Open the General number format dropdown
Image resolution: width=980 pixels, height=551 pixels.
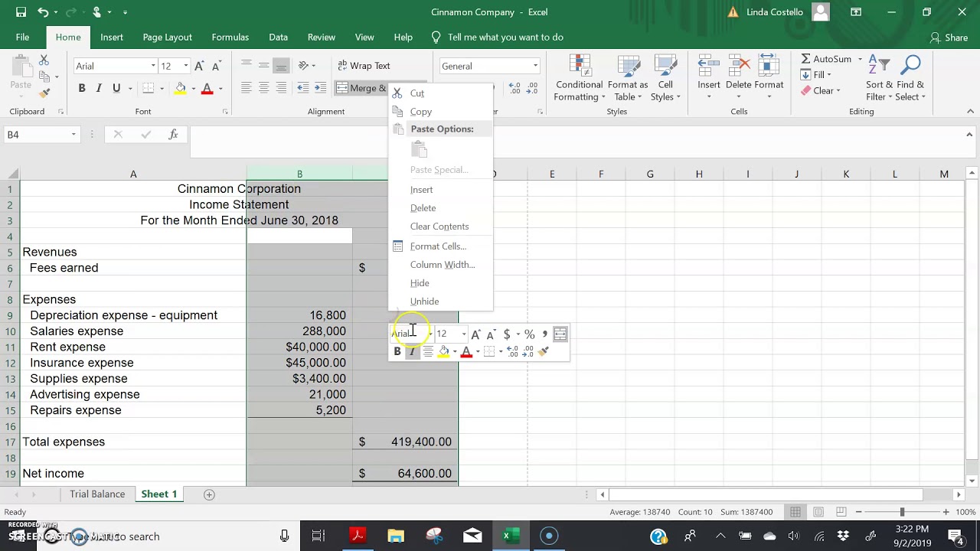pyautogui.click(x=535, y=67)
